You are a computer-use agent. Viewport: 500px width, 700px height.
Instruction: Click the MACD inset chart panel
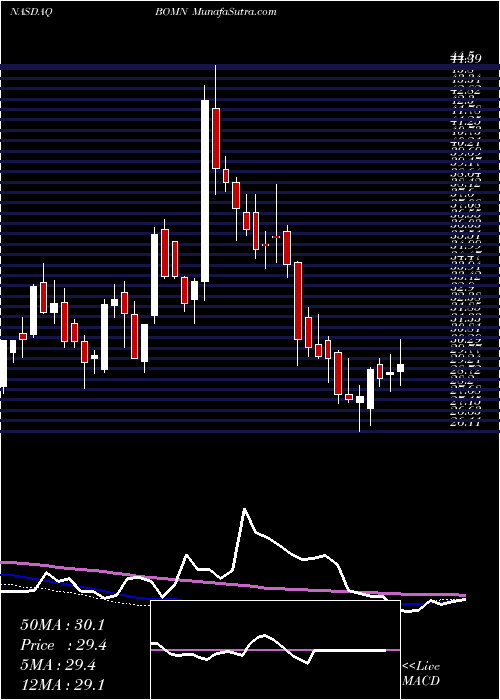coord(275,650)
